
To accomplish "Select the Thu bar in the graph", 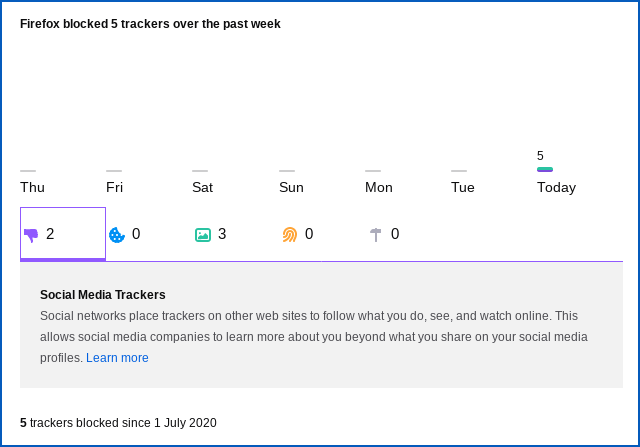I will (x=28, y=171).
